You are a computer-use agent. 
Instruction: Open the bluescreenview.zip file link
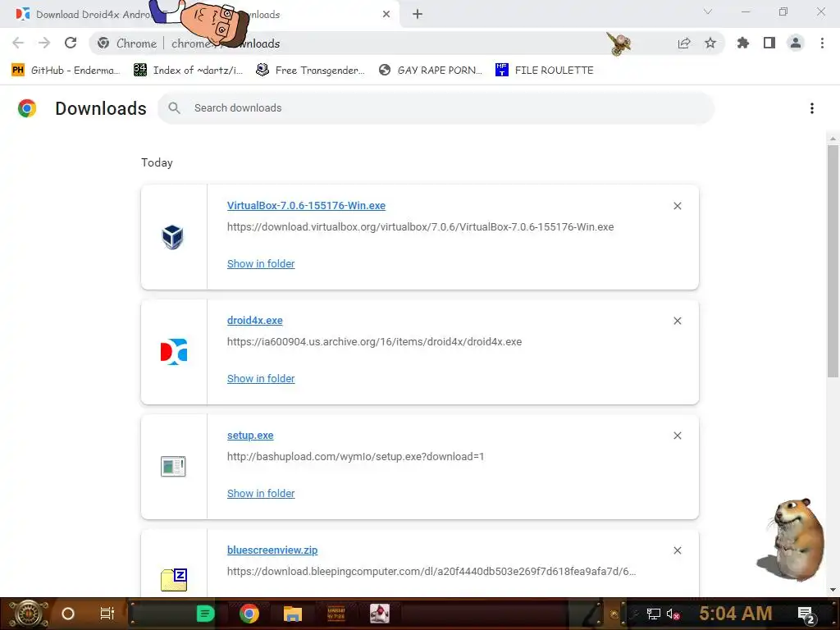coord(272,550)
